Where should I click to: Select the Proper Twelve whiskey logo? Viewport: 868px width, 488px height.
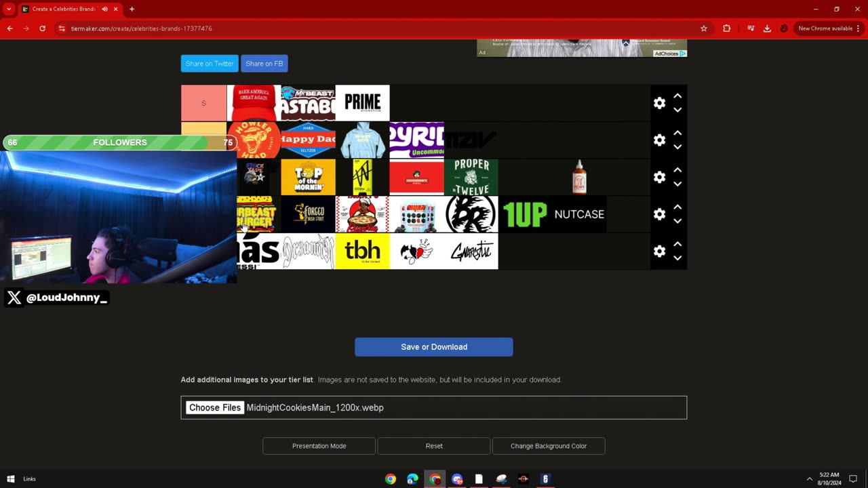(x=471, y=177)
